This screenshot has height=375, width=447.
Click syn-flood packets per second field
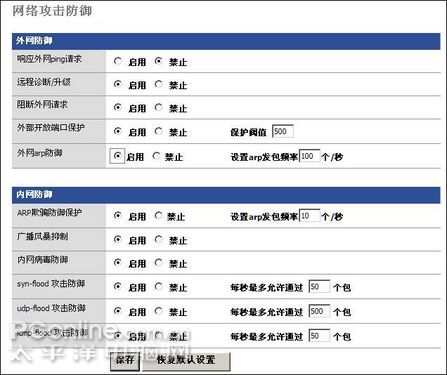(319, 287)
